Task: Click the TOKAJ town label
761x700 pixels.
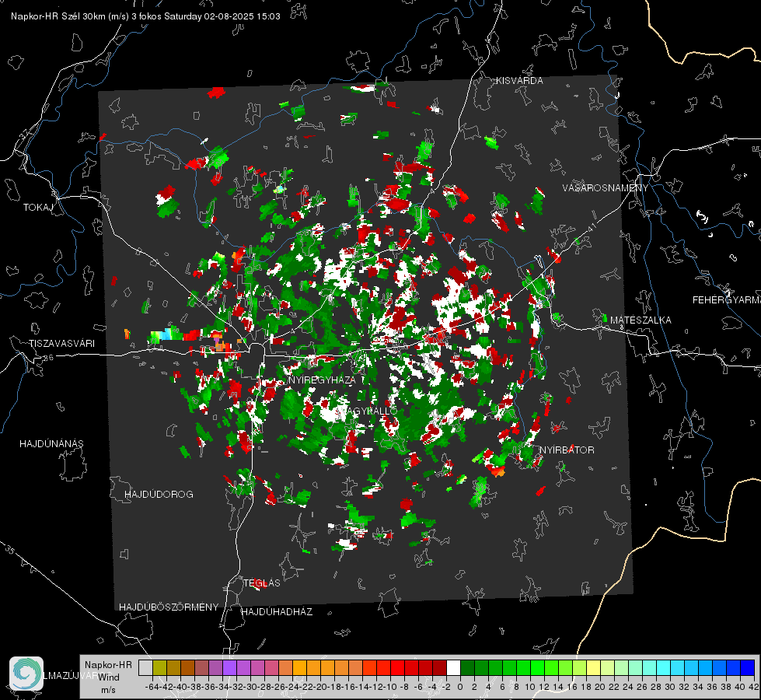Action: (x=38, y=208)
